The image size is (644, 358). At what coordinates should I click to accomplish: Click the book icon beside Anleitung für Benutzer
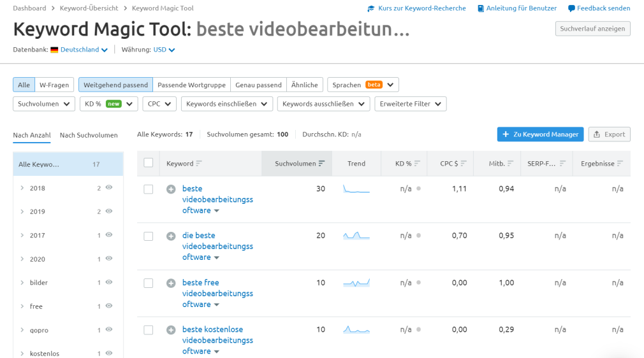point(481,9)
